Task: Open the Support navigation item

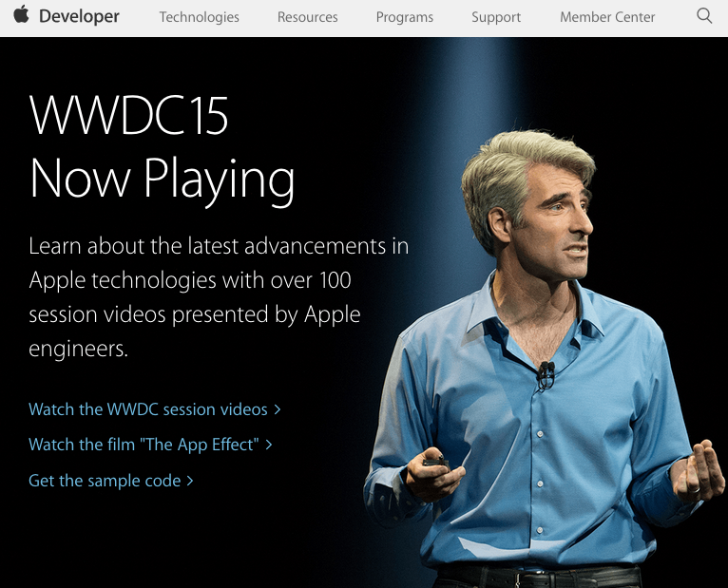Action: [x=496, y=17]
